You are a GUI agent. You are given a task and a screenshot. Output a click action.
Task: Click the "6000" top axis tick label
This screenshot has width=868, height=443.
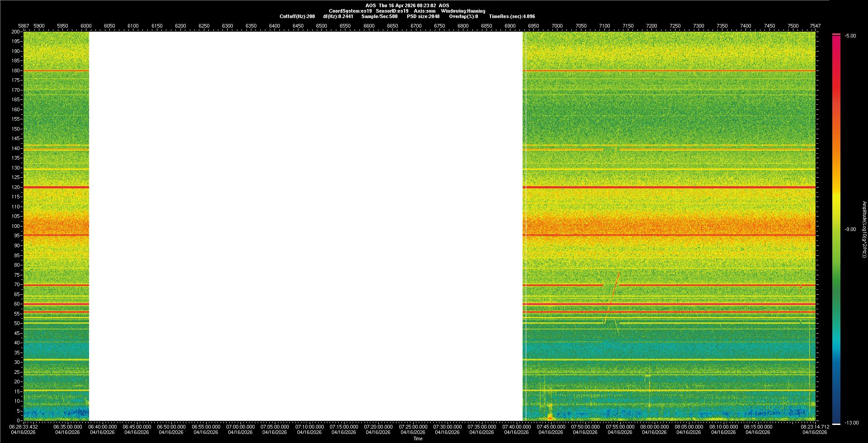(x=86, y=26)
